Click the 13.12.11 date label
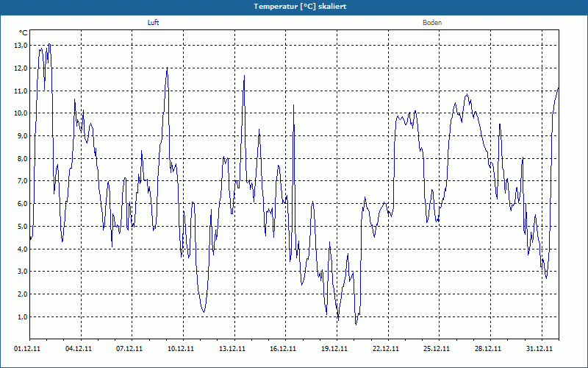588x368 pixels. point(232,348)
